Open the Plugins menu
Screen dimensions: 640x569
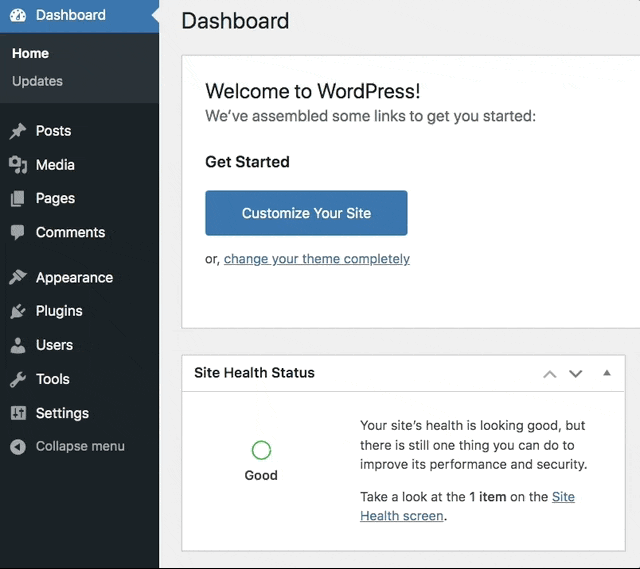pos(80,311)
